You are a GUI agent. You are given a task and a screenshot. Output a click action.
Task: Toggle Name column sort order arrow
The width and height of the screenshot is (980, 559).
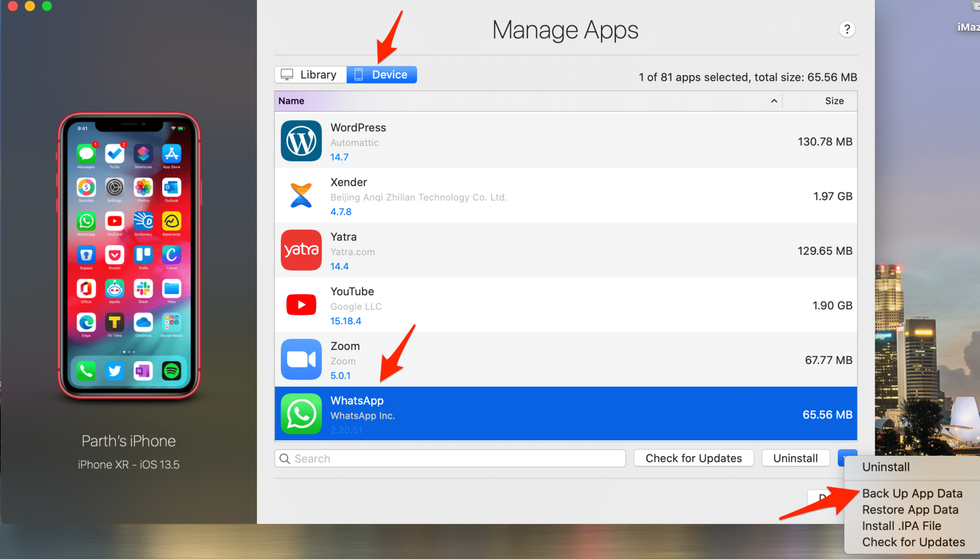pos(774,101)
